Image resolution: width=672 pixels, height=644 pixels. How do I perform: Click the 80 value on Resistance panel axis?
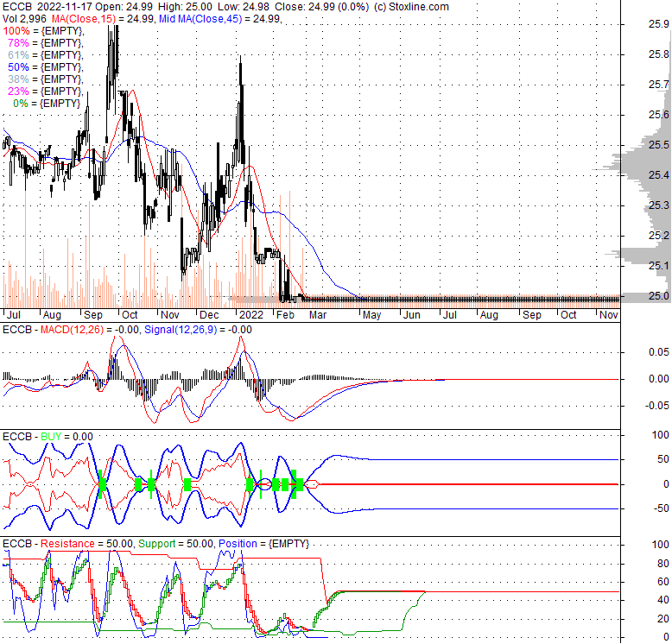[663, 563]
